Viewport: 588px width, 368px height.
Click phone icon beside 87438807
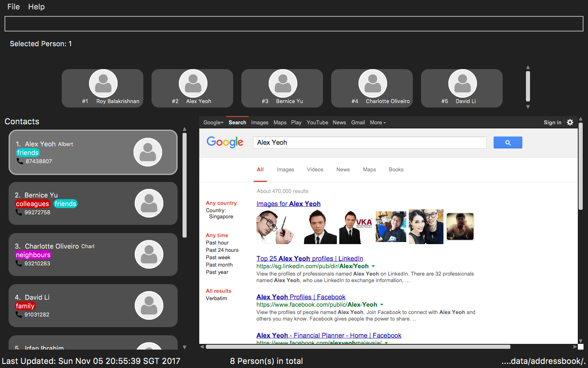point(20,161)
